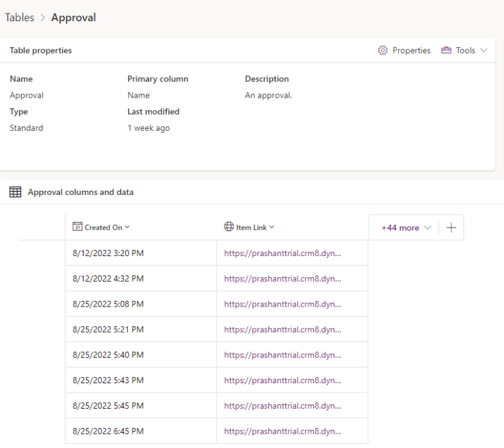Open Properties via the gear icon
This screenshot has height=448, width=504.
click(x=383, y=50)
